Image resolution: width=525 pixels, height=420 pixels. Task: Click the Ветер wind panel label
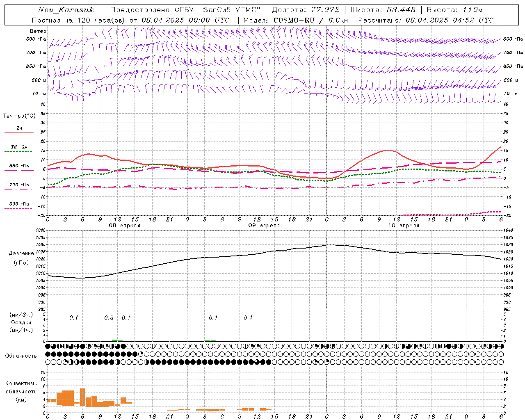pos(38,31)
